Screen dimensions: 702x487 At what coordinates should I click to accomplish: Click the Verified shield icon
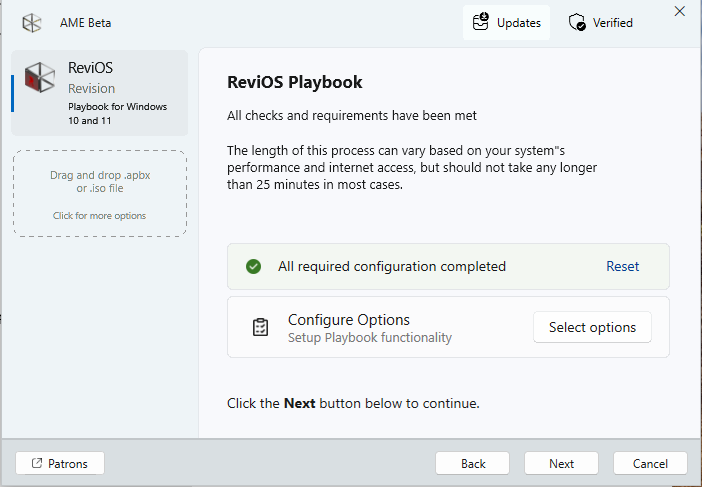coord(577,22)
